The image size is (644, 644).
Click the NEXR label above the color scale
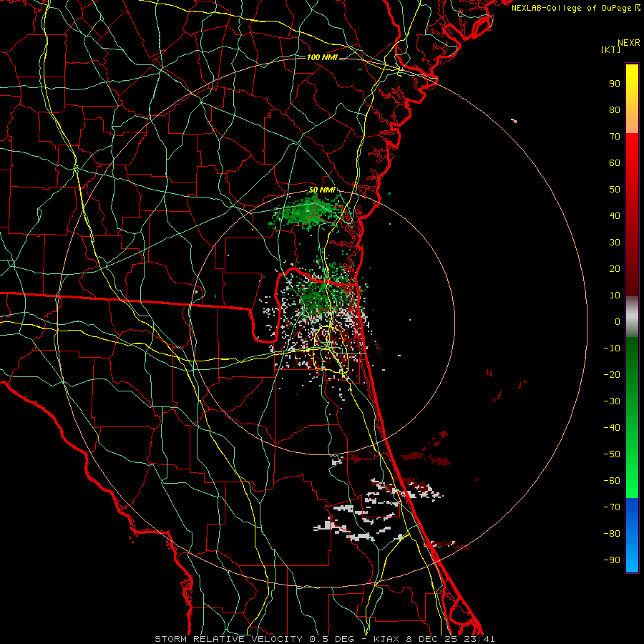629,43
